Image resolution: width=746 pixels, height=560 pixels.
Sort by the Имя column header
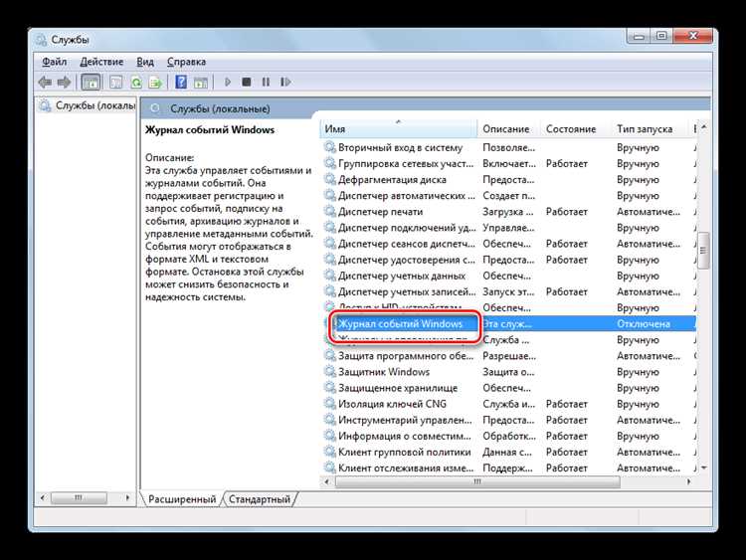tap(399, 129)
